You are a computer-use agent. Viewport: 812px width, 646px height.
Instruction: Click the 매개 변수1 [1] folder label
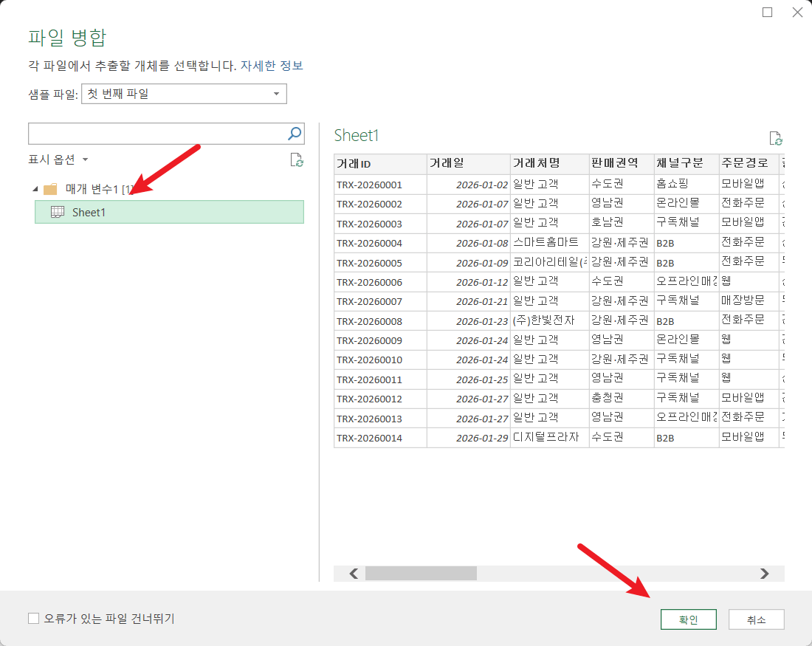(x=100, y=189)
